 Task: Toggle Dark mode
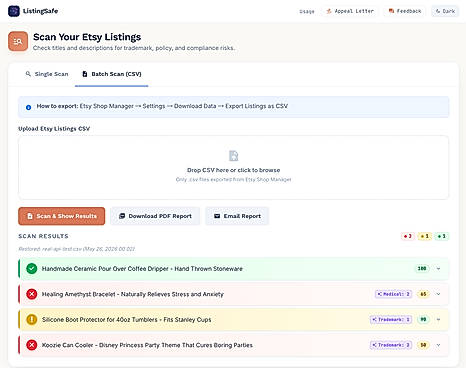pos(445,11)
